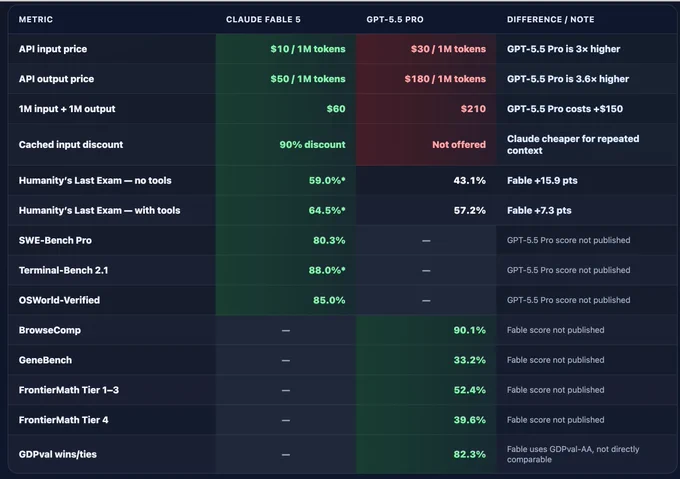Click FrontierMath Tier 1–3 'Fable score not published' note
The width and height of the screenshot is (680, 479).
(x=555, y=390)
